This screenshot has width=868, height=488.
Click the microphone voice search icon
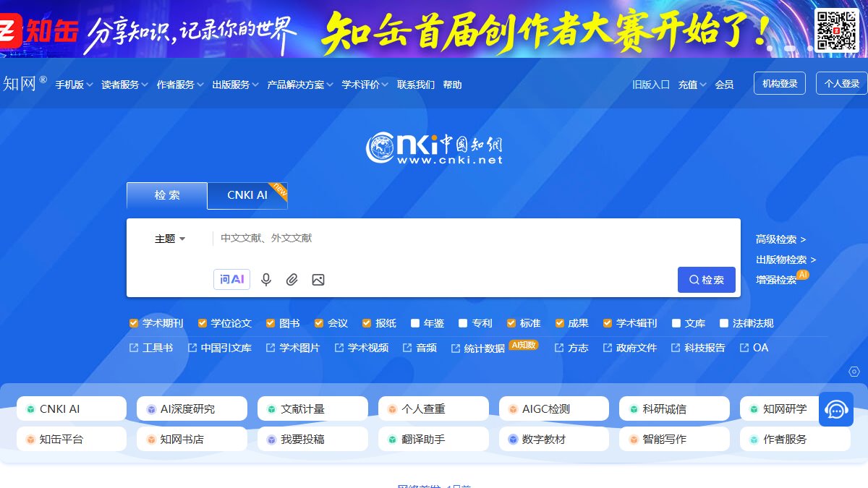(266, 280)
